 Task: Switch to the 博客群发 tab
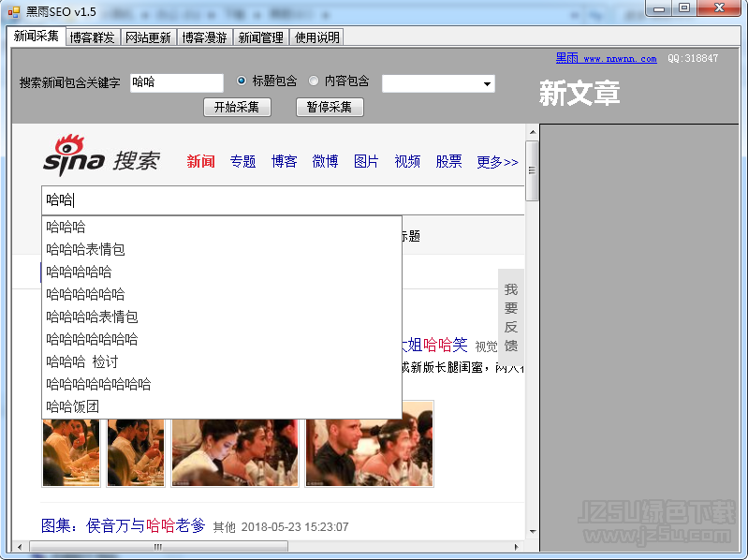point(92,37)
